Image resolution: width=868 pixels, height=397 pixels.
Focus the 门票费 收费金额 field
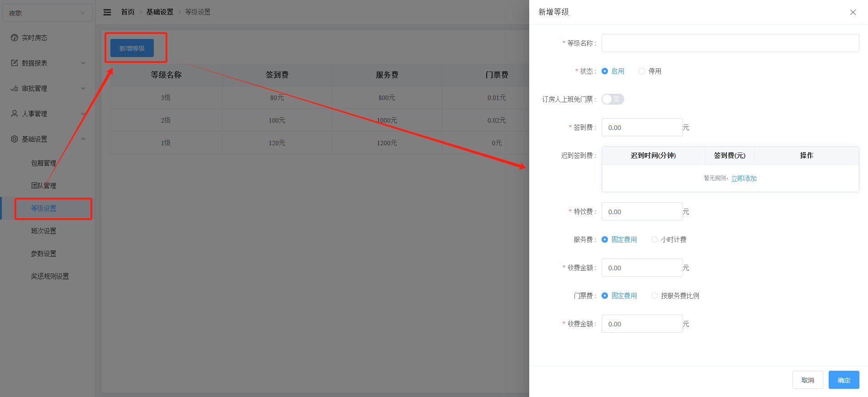(x=642, y=324)
